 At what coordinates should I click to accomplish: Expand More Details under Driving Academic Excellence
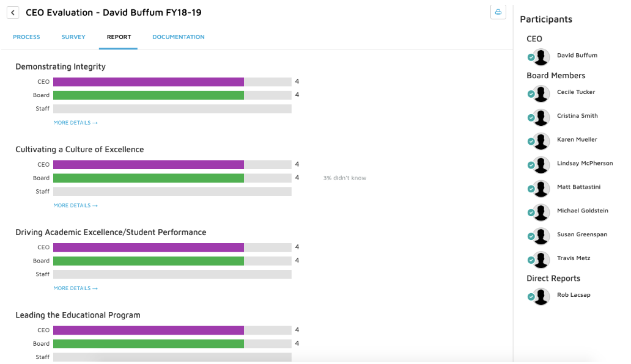click(75, 288)
